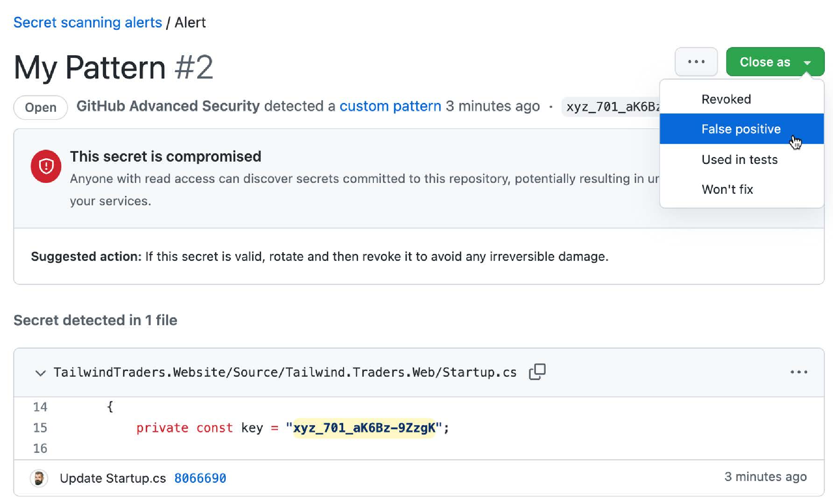Open the custom pattern link
Screen dimensions: 833x504
[x=390, y=106]
